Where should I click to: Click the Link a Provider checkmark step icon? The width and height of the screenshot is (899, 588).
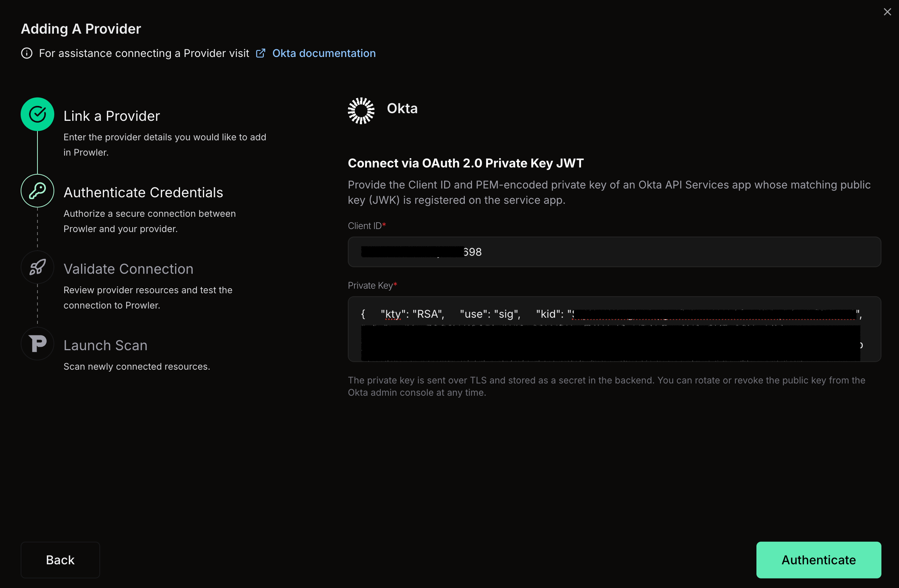(x=37, y=114)
